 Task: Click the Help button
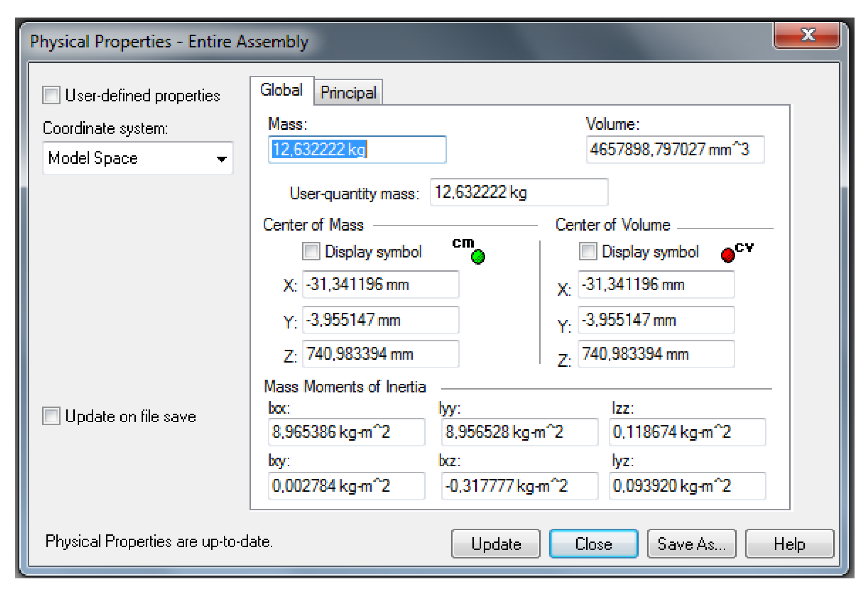pyautogui.click(x=789, y=543)
